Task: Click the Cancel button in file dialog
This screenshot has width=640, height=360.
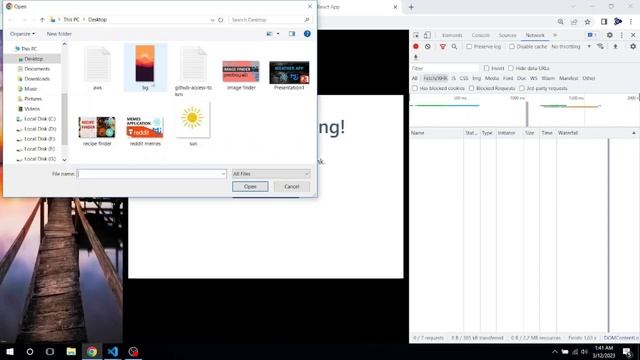Action: (x=292, y=187)
